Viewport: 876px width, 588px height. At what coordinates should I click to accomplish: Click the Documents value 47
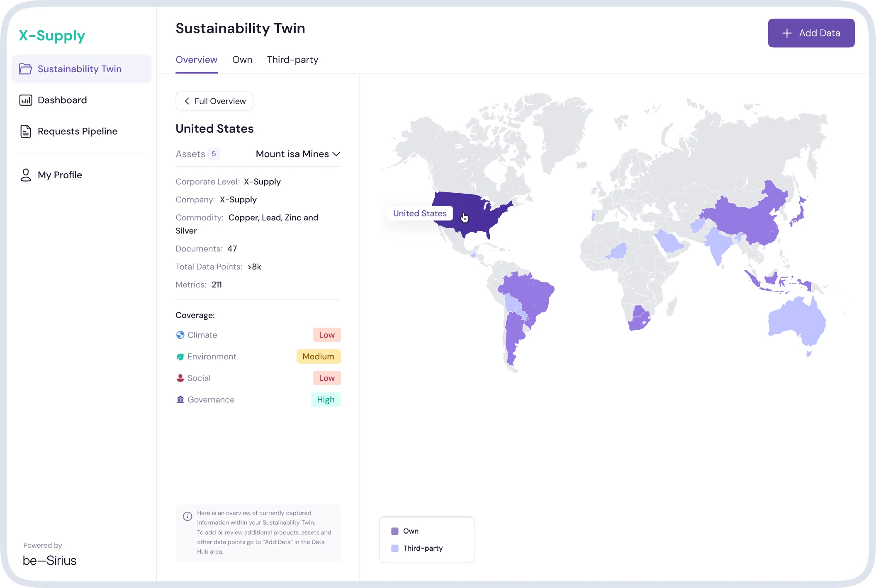[x=232, y=249]
